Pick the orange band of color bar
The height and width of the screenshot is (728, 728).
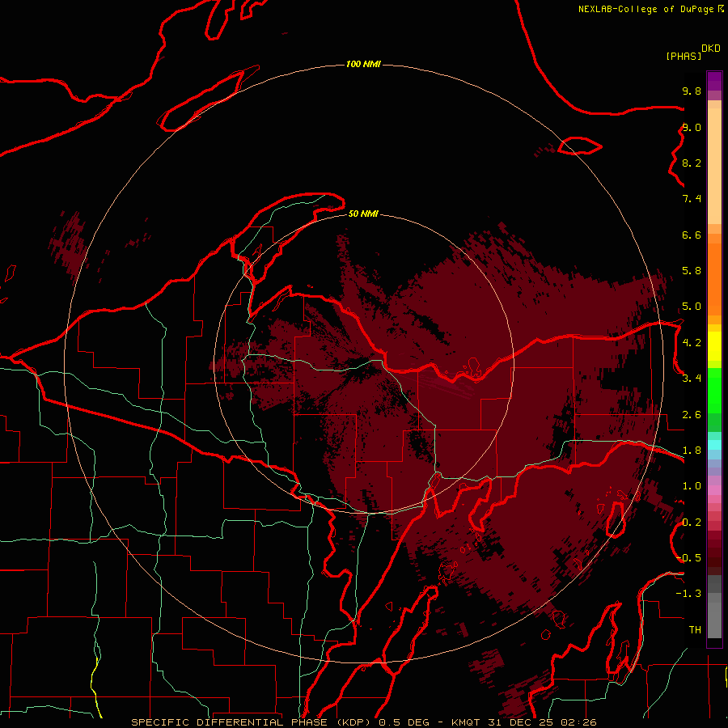(714, 279)
